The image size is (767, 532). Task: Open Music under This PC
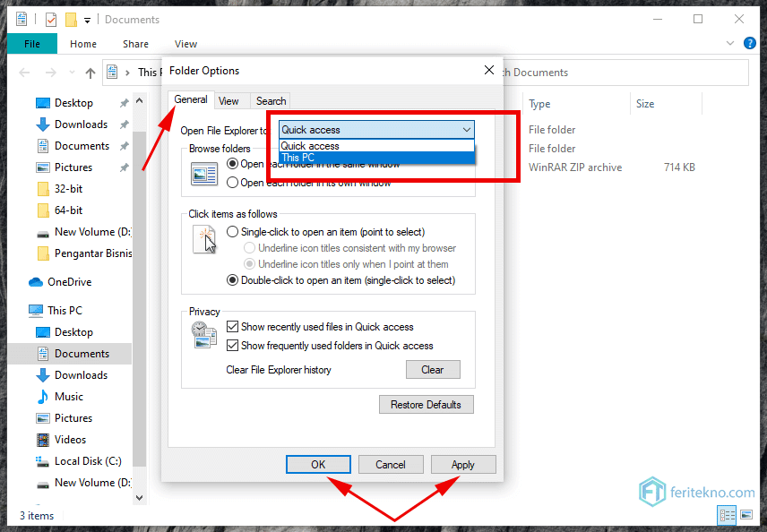68,397
